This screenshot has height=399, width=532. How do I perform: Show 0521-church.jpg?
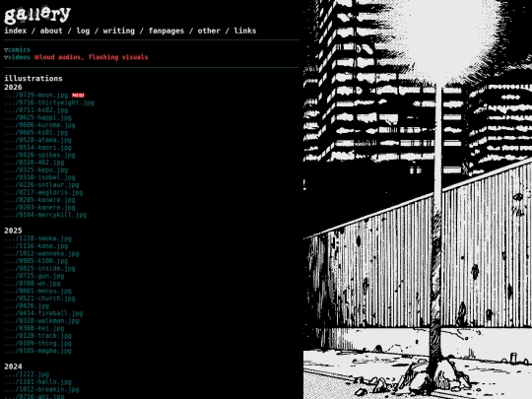(39, 299)
